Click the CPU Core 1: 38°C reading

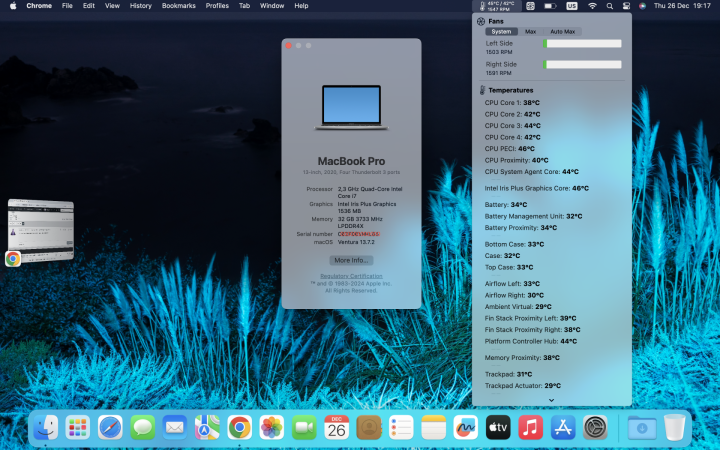(512, 103)
